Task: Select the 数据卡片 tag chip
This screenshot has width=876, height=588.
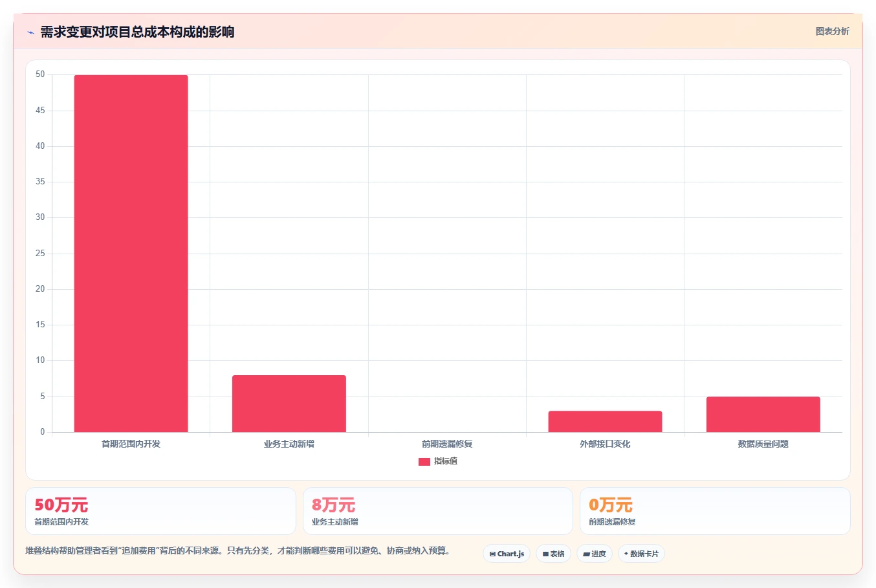Action: click(641, 554)
